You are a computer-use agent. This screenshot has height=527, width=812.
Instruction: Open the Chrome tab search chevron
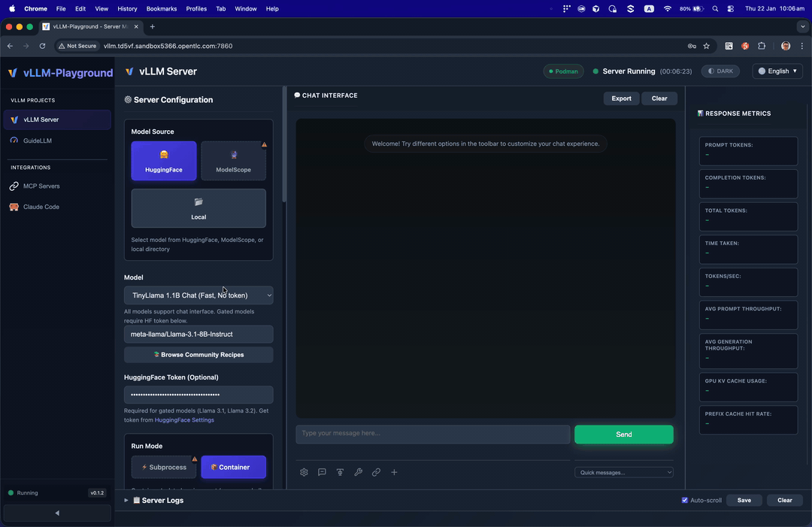point(802,26)
